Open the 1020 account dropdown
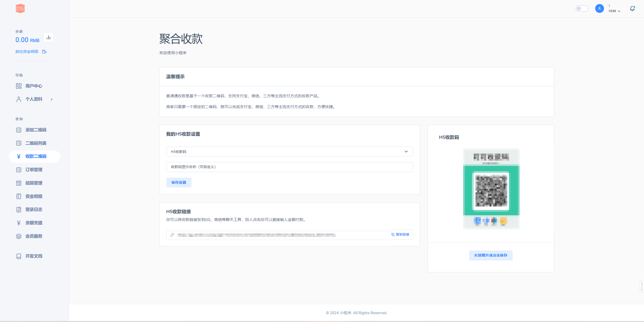 coord(614,11)
